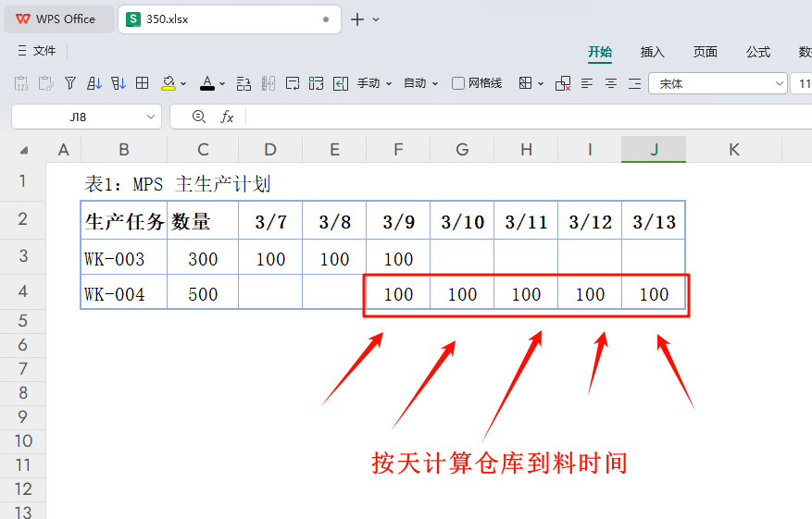The height and width of the screenshot is (519, 812).
Task: Click the 3/7 date header cell
Action: pyautogui.click(x=270, y=221)
